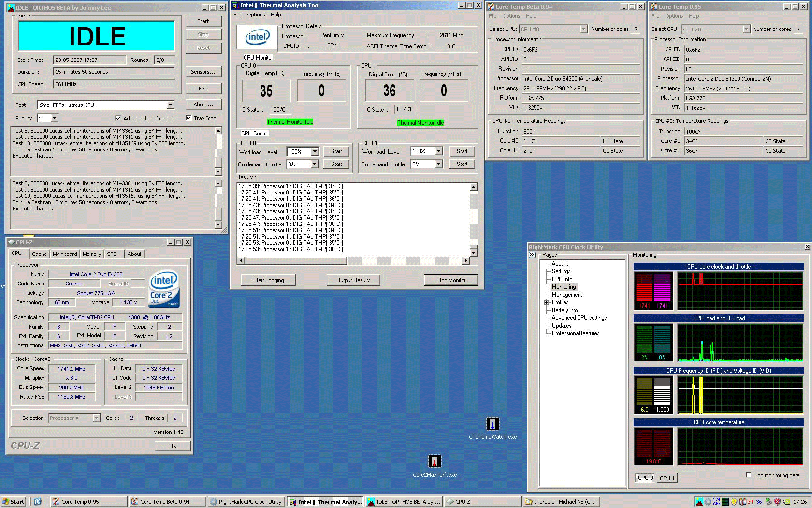Select Advanced CPU settings in RightMark pages

(579, 318)
